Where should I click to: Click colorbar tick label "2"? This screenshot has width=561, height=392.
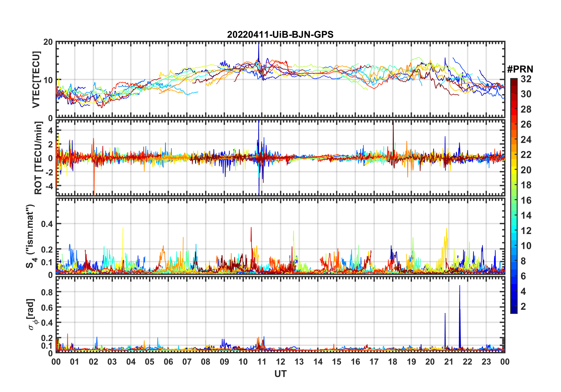tap(523, 307)
